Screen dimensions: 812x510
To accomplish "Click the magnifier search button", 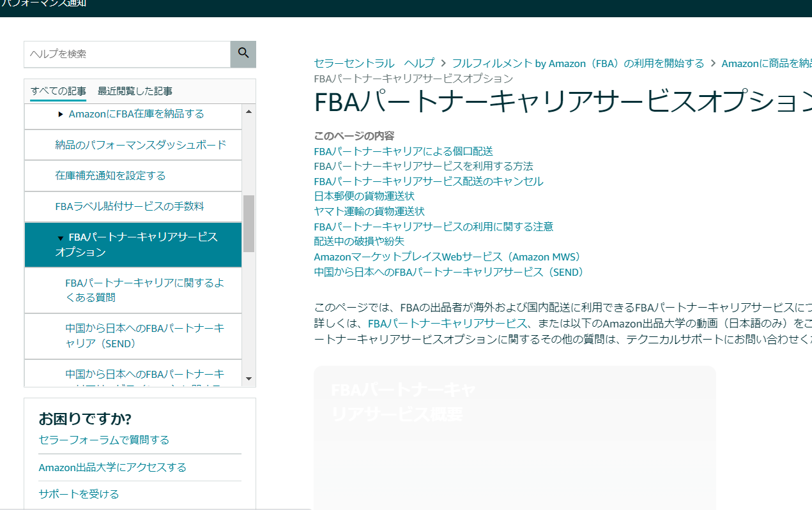I will (x=243, y=54).
